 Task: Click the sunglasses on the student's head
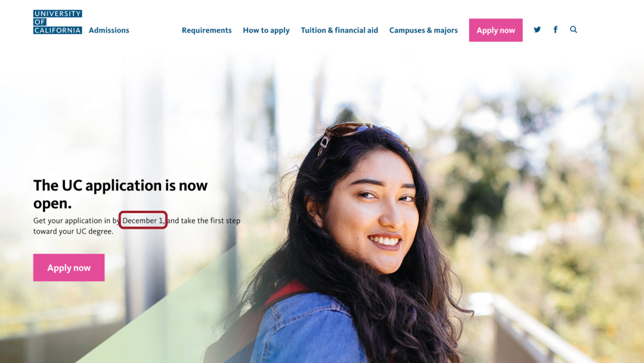click(361, 137)
